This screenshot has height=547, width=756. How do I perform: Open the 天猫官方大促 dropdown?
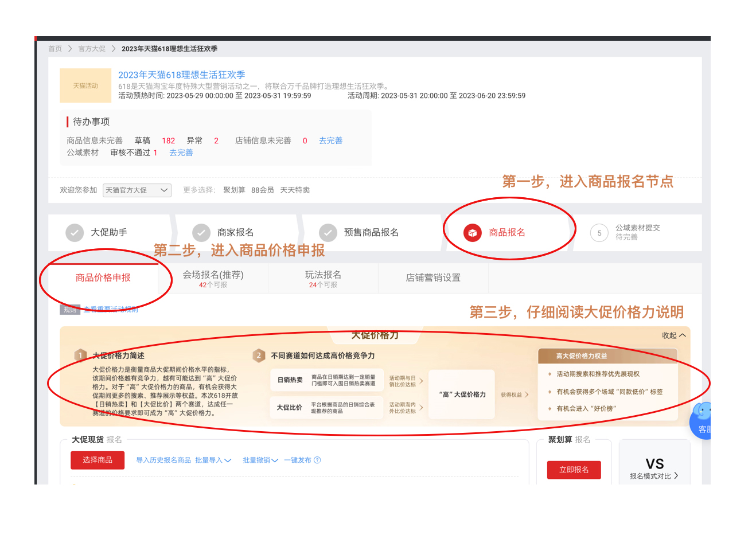coord(137,190)
